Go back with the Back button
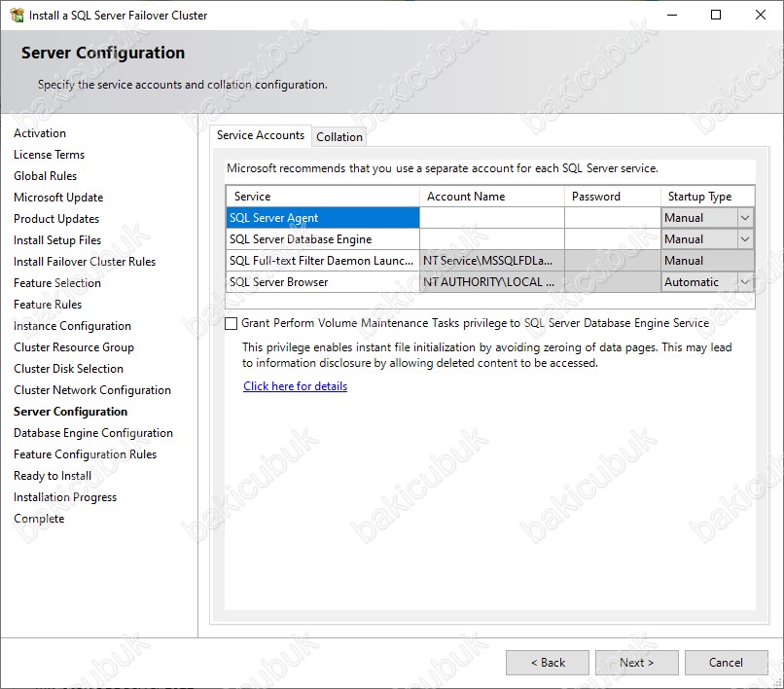 pos(548,663)
